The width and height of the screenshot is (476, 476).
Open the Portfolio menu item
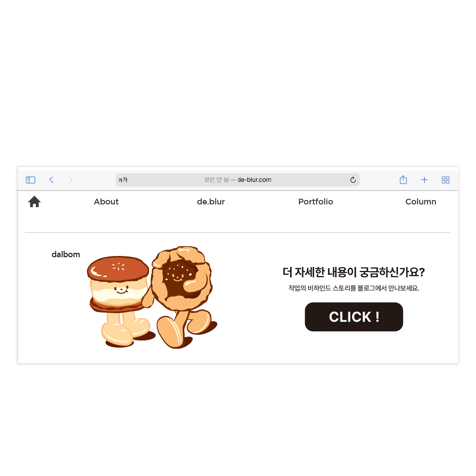click(316, 202)
